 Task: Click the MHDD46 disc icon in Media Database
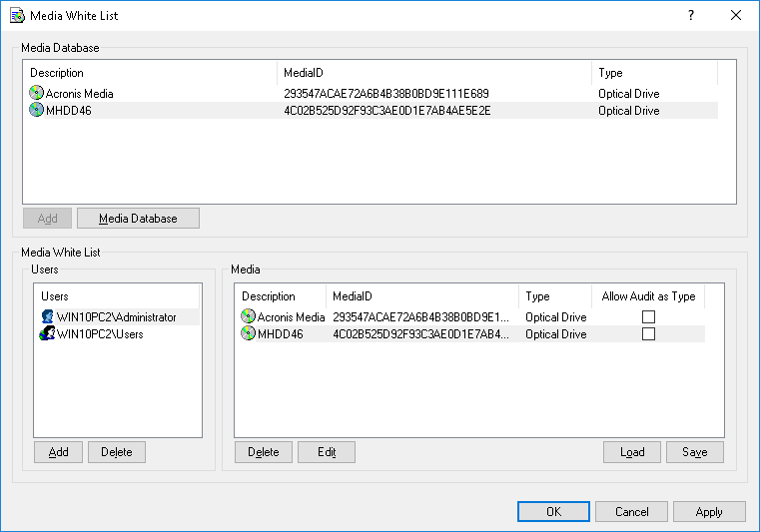point(37,110)
